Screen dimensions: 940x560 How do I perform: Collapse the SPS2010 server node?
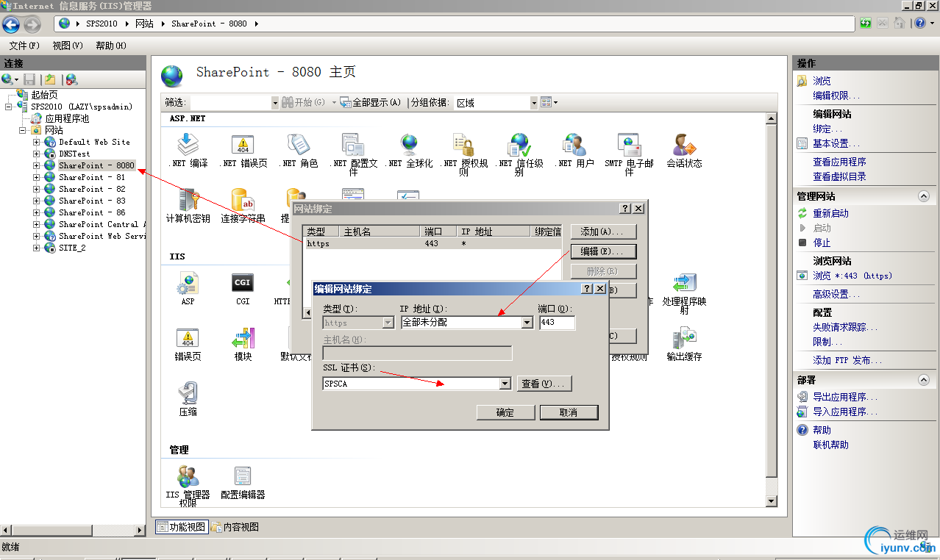click(x=9, y=107)
